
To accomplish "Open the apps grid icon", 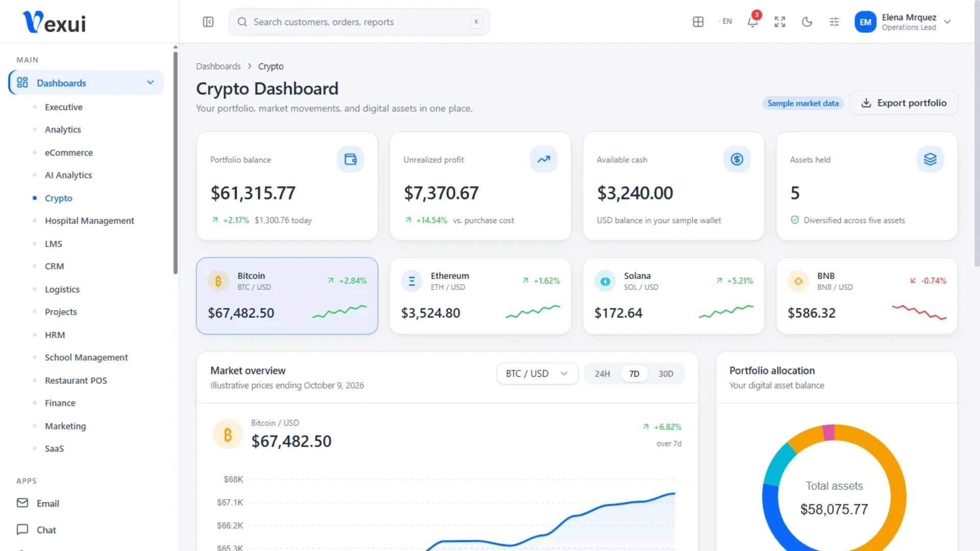I will coord(698,22).
